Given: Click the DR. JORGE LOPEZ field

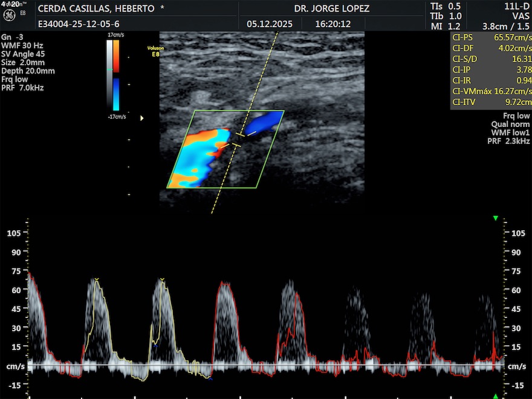Looking at the screenshot, I should tap(331, 9).
